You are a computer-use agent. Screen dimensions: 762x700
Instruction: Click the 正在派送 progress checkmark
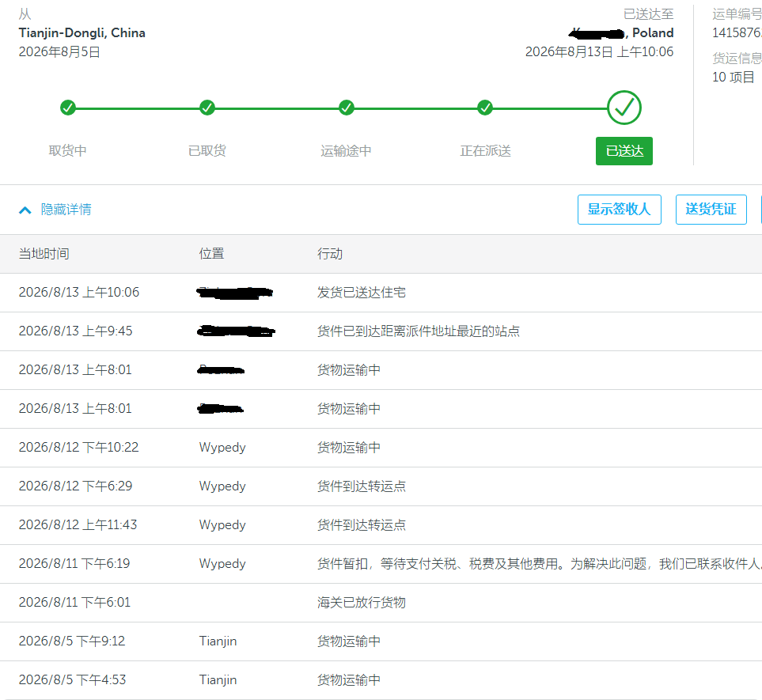click(485, 108)
